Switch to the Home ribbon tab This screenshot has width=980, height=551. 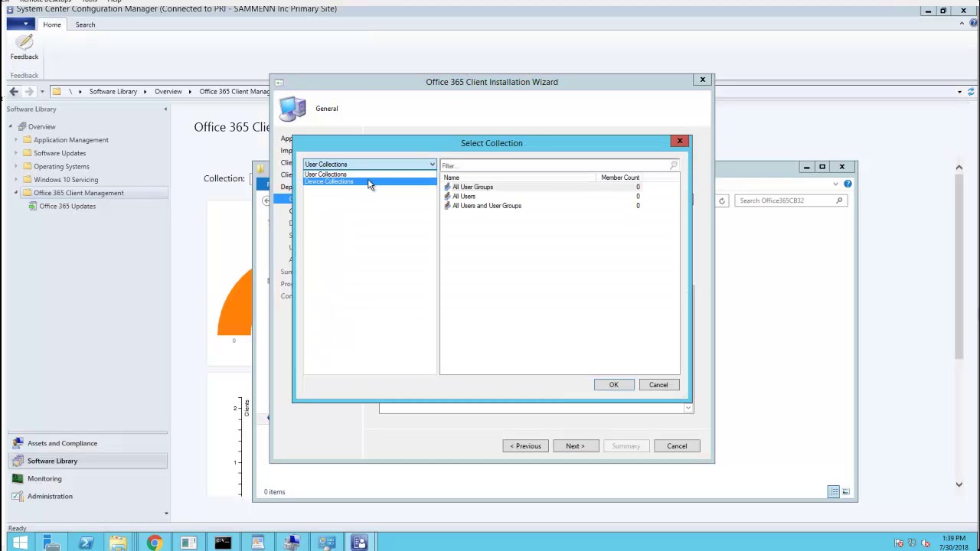52,24
